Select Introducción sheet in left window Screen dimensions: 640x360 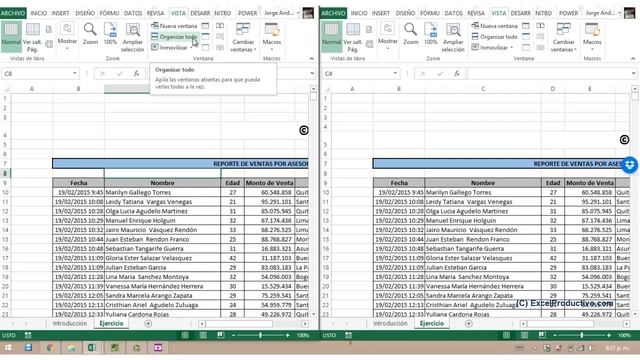[x=70, y=323]
